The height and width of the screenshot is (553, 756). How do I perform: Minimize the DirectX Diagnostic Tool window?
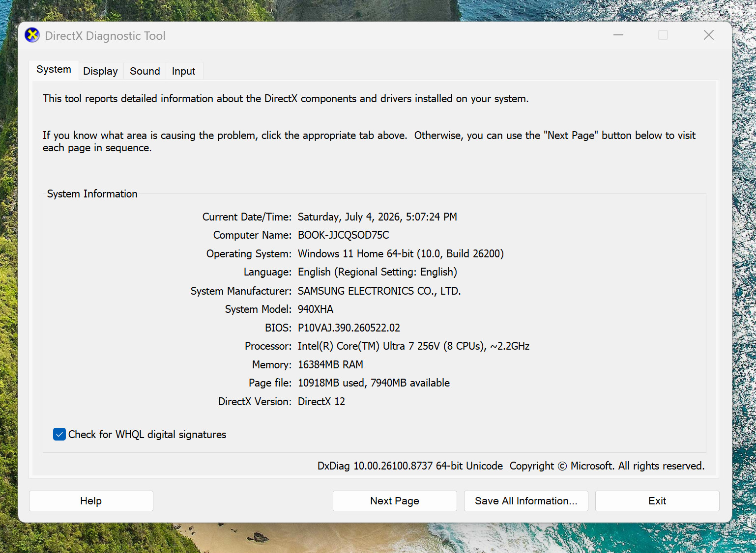(618, 35)
